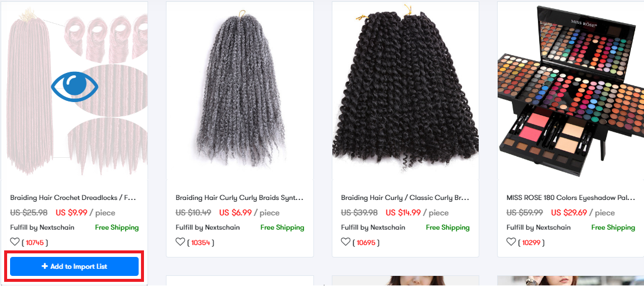Heart the MISS ROSE Eyeshadow palette

click(x=511, y=242)
